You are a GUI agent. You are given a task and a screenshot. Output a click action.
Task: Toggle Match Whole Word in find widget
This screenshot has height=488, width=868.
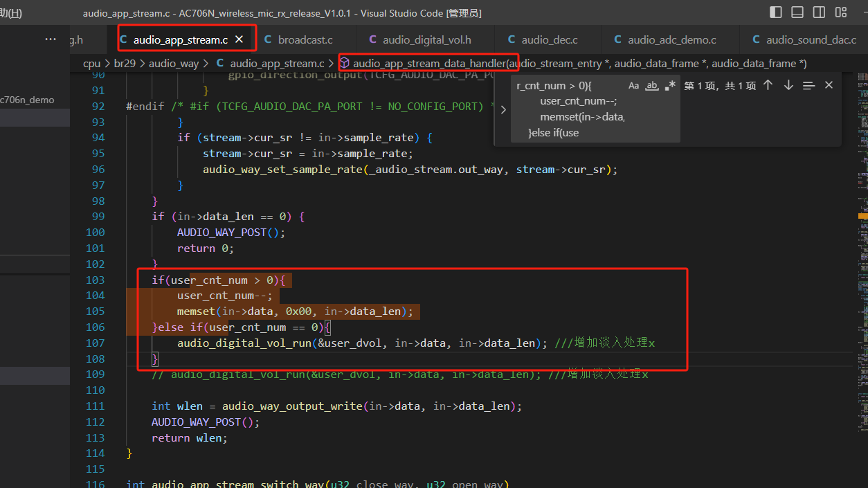pos(651,86)
